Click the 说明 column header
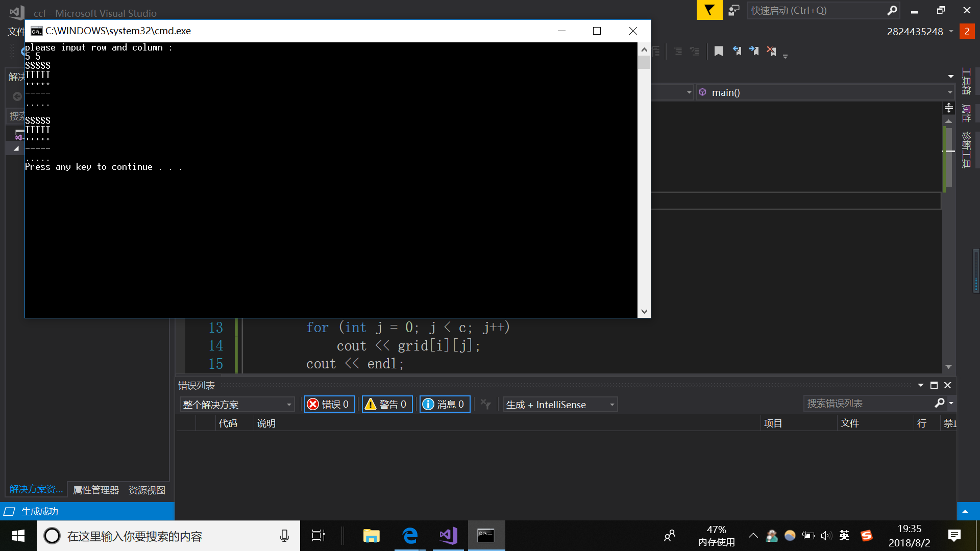 pyautogui.click(x=266, y=423)
